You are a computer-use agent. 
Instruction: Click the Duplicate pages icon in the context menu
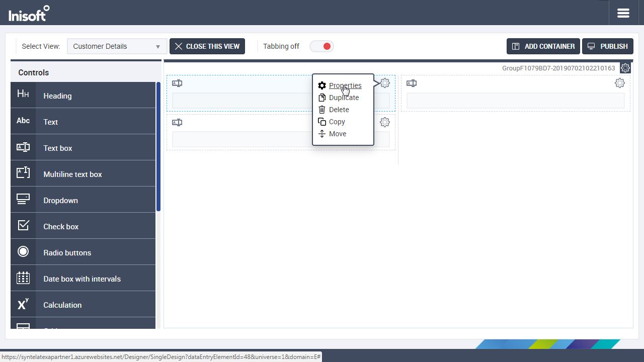coord(322,98)
